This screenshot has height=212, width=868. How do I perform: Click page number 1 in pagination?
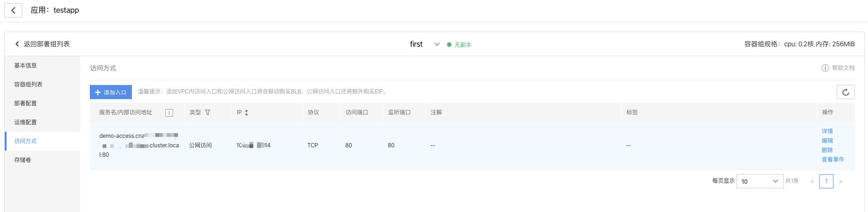[x=826, y=181]
